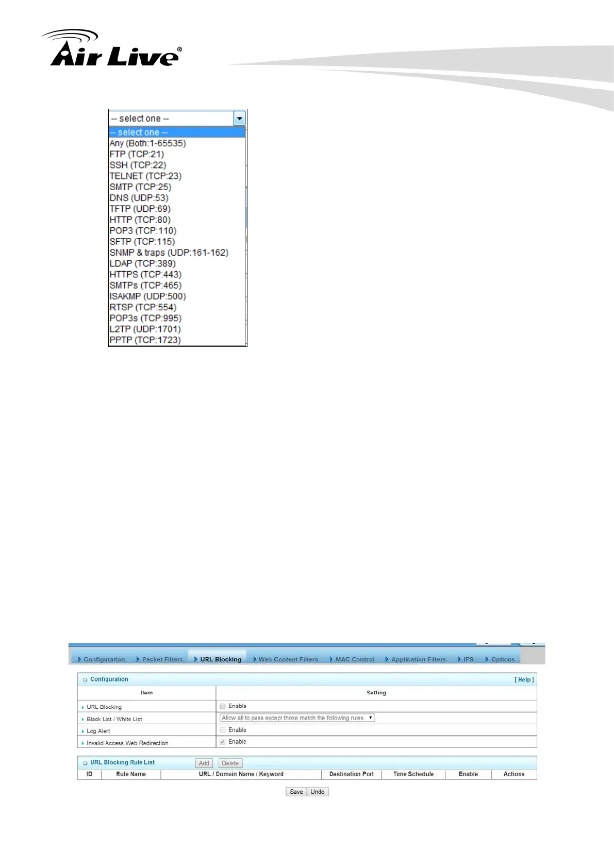Viewport: 614px width, 868px height.
Task: Choose HTTPS (TCP:443) from the list
Action: click(145, 275)
